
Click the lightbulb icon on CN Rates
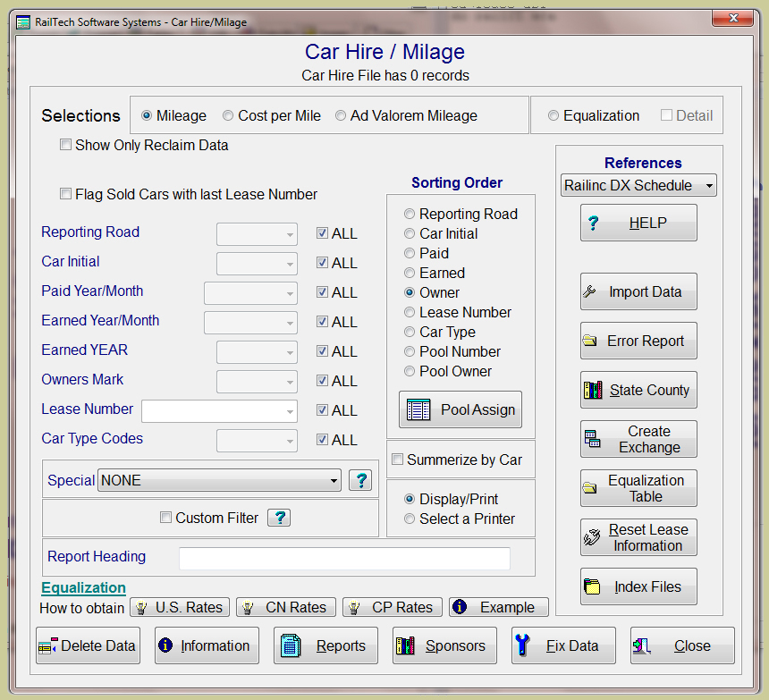coord(248,607)
